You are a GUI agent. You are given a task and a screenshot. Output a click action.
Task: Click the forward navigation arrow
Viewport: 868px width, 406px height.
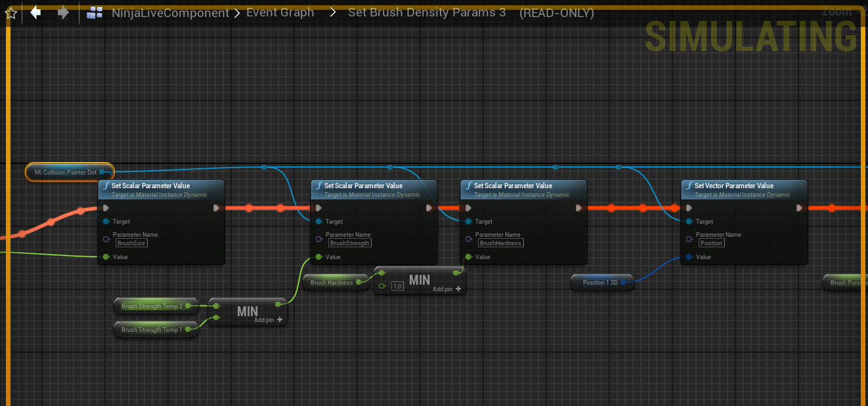pyautogui.click(x=63, y=12)
